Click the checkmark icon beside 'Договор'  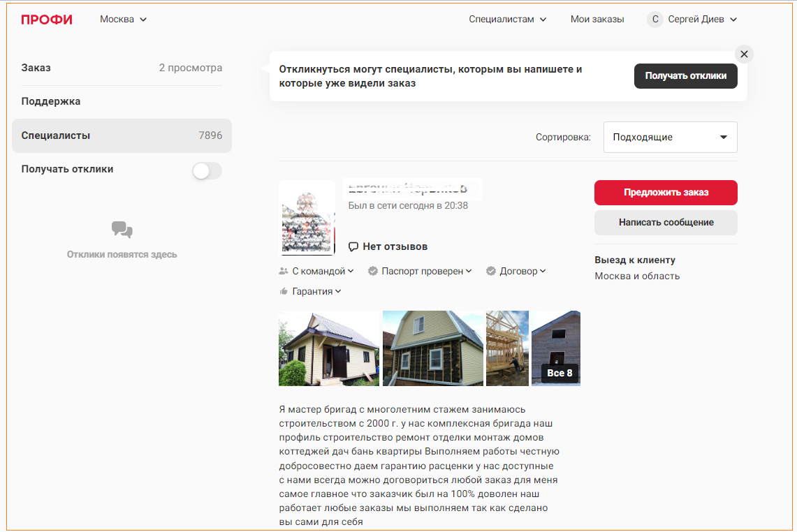(x=491, y=272)
